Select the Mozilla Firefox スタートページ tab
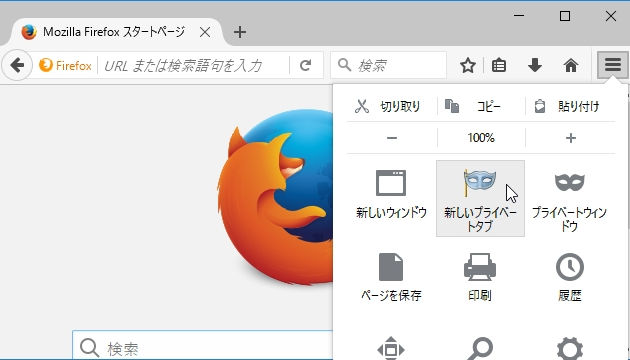Image resolution: width=630 pixels, height=360 pixels. tap(115, 32)
